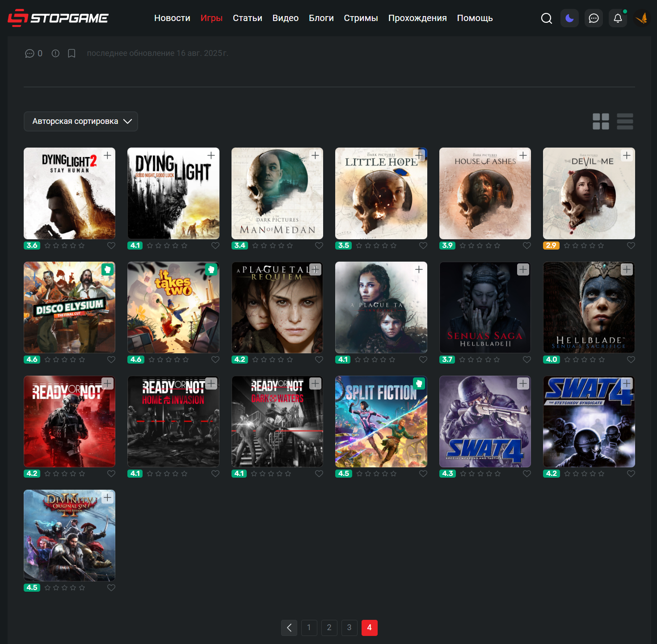Like Man of Medan with heart
This screenshot has height=644, width=657.
click(319, 246)
